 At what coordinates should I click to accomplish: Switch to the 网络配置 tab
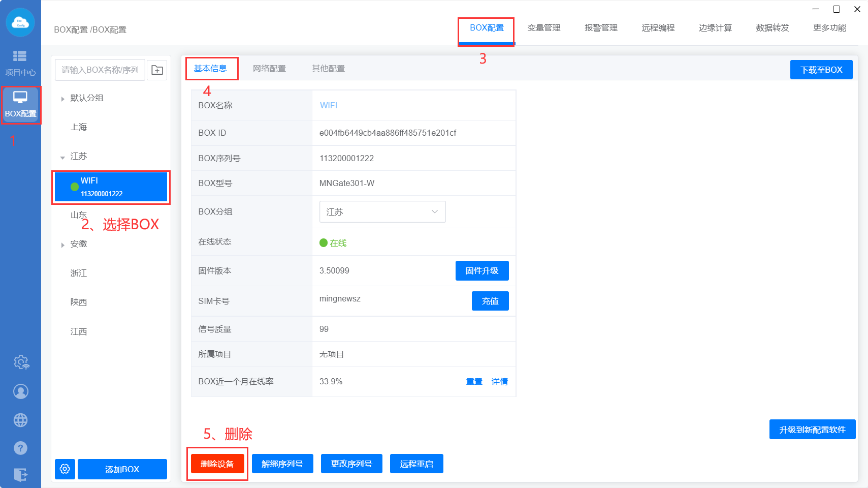269,69
